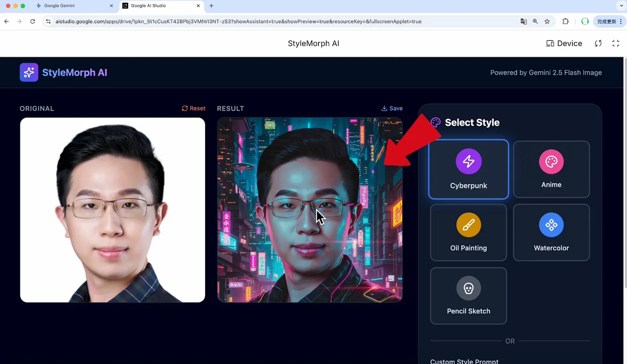This screenshot has width=627, height=364.
Task: Click the Reset button above original image
Action: (x=193, y=108)
